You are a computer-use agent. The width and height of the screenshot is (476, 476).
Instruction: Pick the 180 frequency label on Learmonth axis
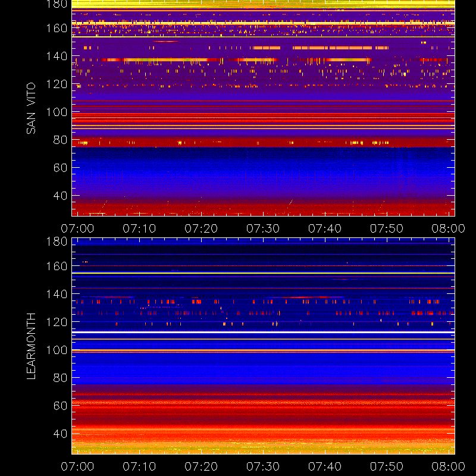(x=57, y=242)
